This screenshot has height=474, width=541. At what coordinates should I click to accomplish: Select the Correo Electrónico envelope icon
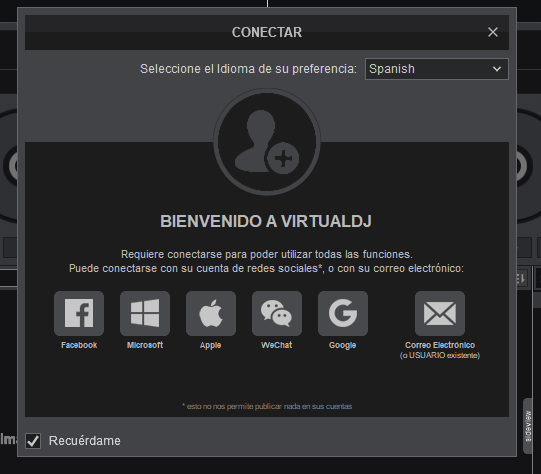click(x=440, y=313)
